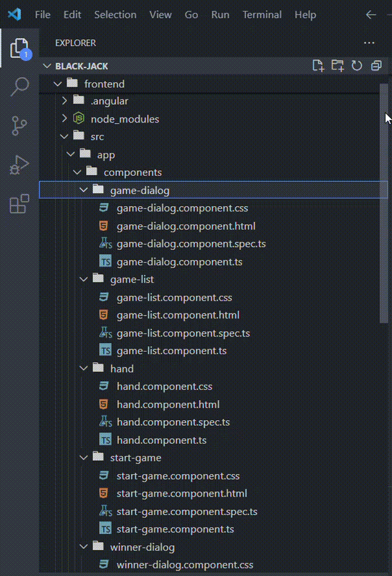Refresh the Explorer view
The height and width of the screenshot is (576, 392).
(x=357, y=65)
